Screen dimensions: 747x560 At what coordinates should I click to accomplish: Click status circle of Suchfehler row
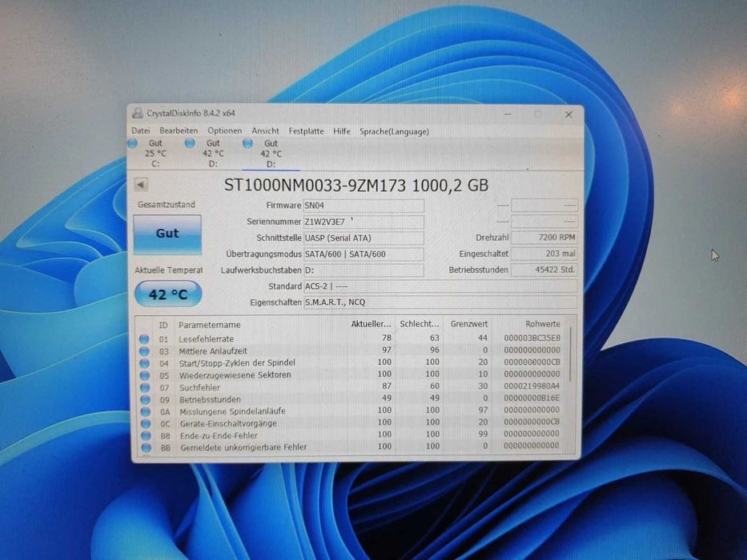(x=145, y=388)
